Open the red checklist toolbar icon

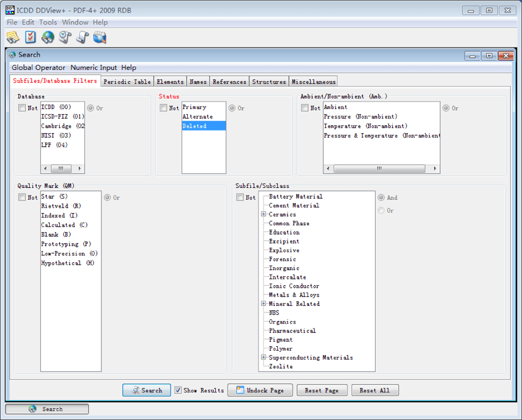tap(30, 38)
